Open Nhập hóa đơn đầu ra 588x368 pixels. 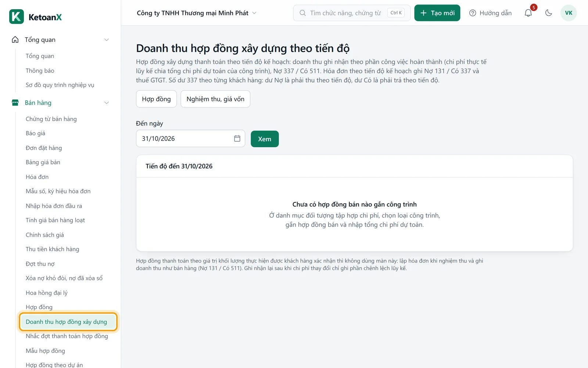pos(54,206)
